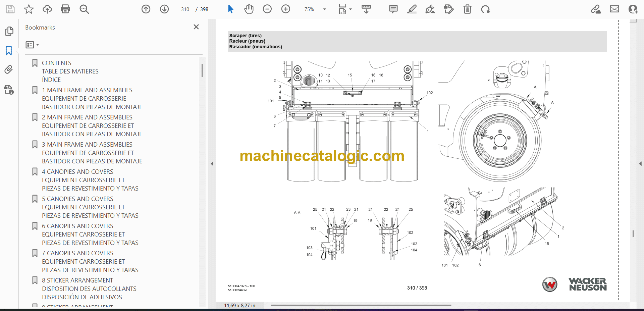Toggle the page thumbnails panel

(x=9, y=31)
